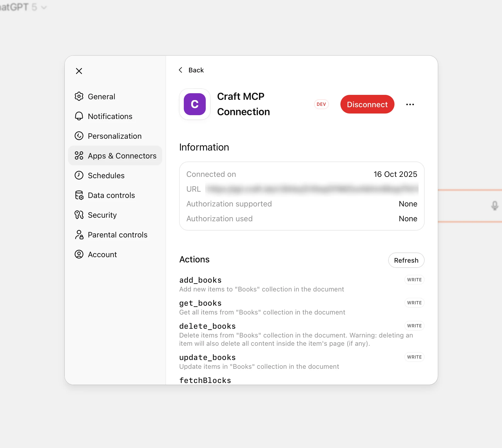Image resolution: width=502 pixels, height=448 pixels.
Task: Open Security via its key icon
Action: pyautogui.click(x=79, y=215)
